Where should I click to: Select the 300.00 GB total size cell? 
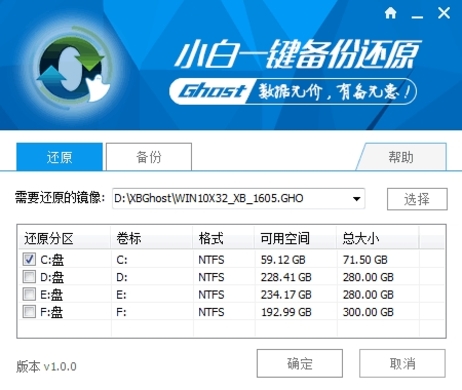click(368, 312)
